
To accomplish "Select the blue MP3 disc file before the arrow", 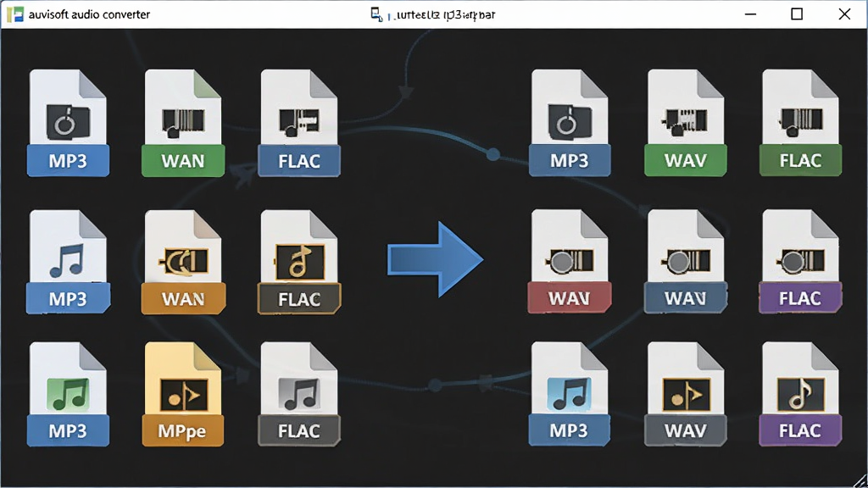I will [68, 123].
